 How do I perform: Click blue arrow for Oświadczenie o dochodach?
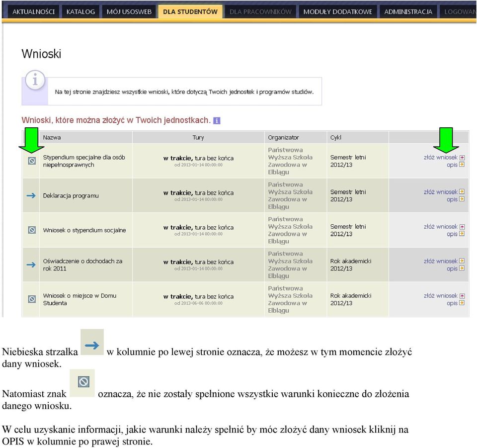pyautogui.click(x=31, y=265)
